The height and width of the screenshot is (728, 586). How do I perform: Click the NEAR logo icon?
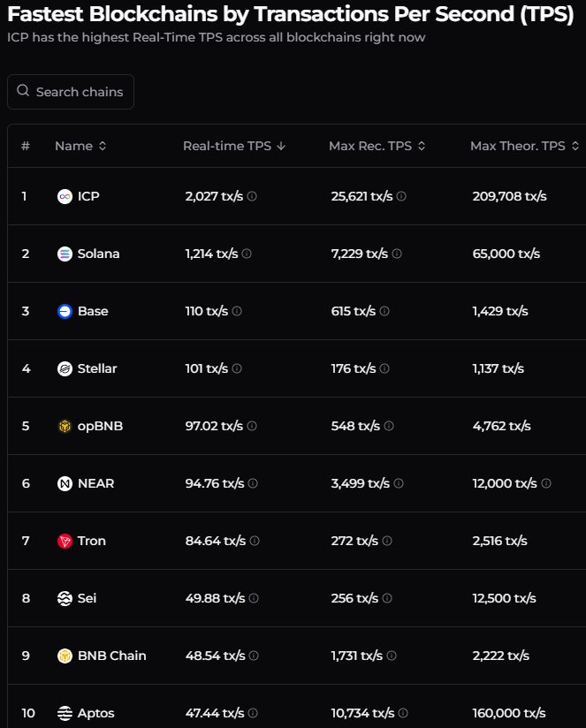click(65, 484)
